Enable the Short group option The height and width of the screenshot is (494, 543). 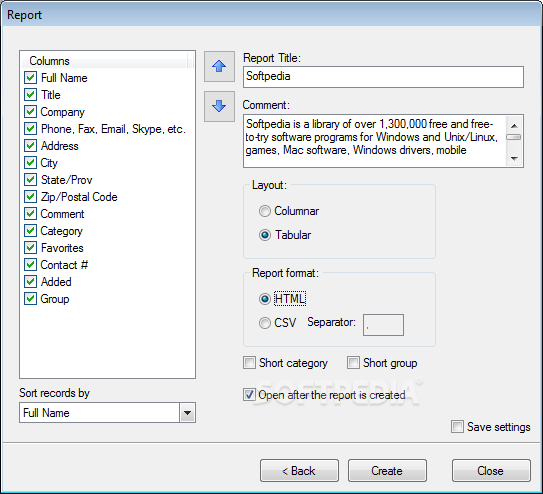click(x=353, y=363)
